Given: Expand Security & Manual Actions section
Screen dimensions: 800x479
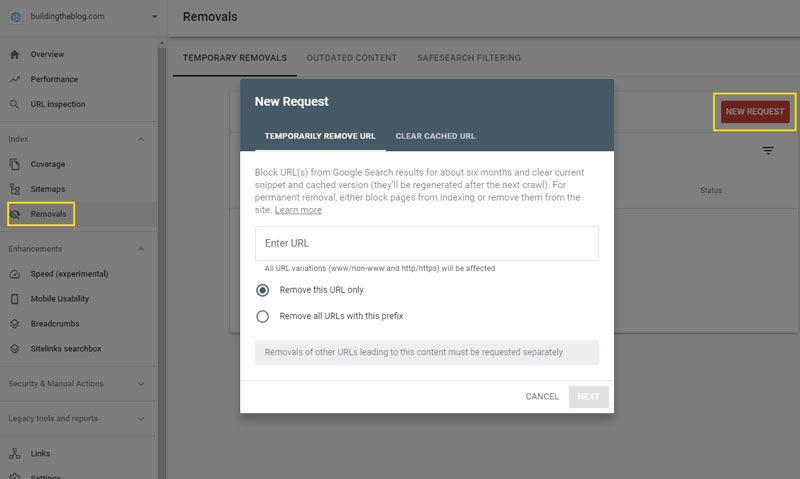Looking at the screenshot, I should click(x=141, y=384).
